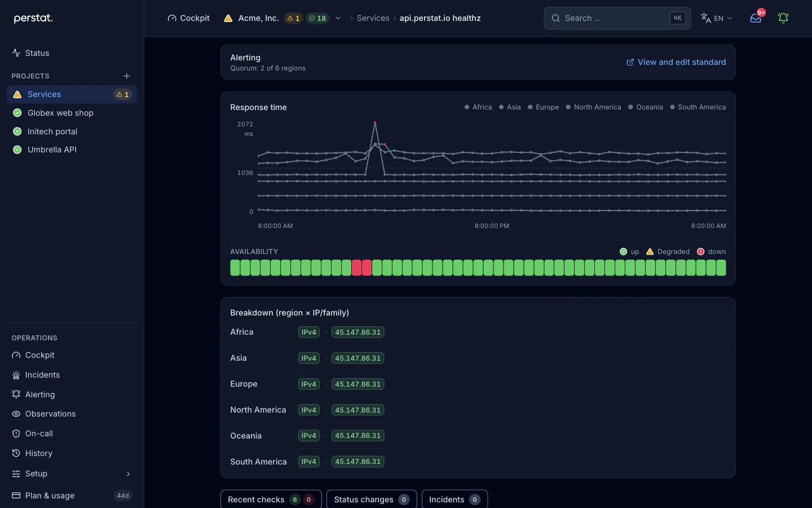Click IPv4 badge in Africa row
This screenshot has width=812, height=508.
[x=308, y=332]
